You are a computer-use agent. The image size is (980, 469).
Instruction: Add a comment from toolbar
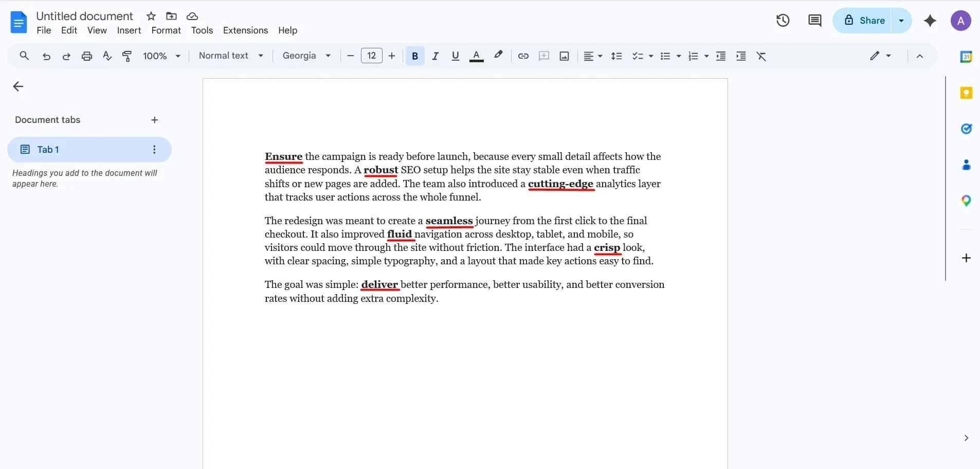click(543, 56)
